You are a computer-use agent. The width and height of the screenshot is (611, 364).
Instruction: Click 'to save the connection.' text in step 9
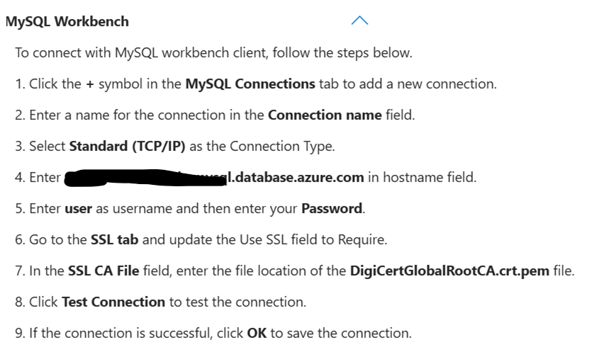(x=341, y=333)
